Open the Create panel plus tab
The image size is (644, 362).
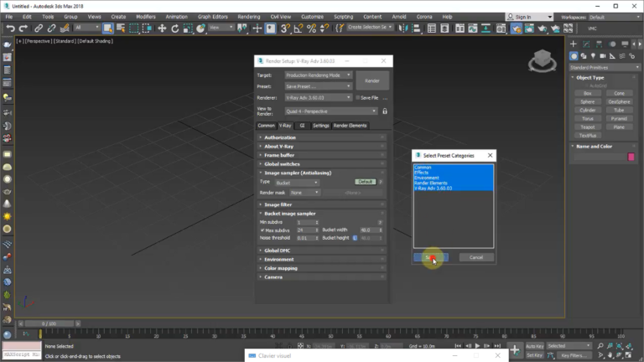[x=574, y=44]
